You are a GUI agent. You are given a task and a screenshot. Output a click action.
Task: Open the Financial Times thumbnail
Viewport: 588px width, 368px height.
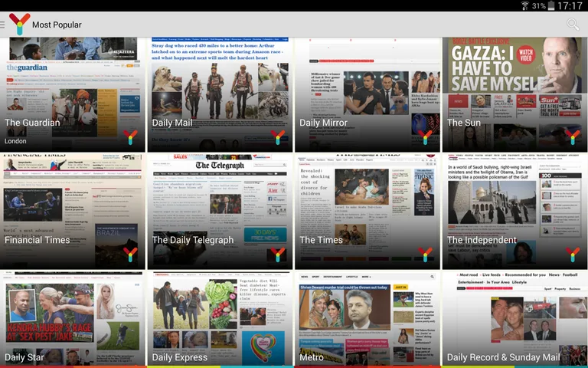click(x=73, y=212)
